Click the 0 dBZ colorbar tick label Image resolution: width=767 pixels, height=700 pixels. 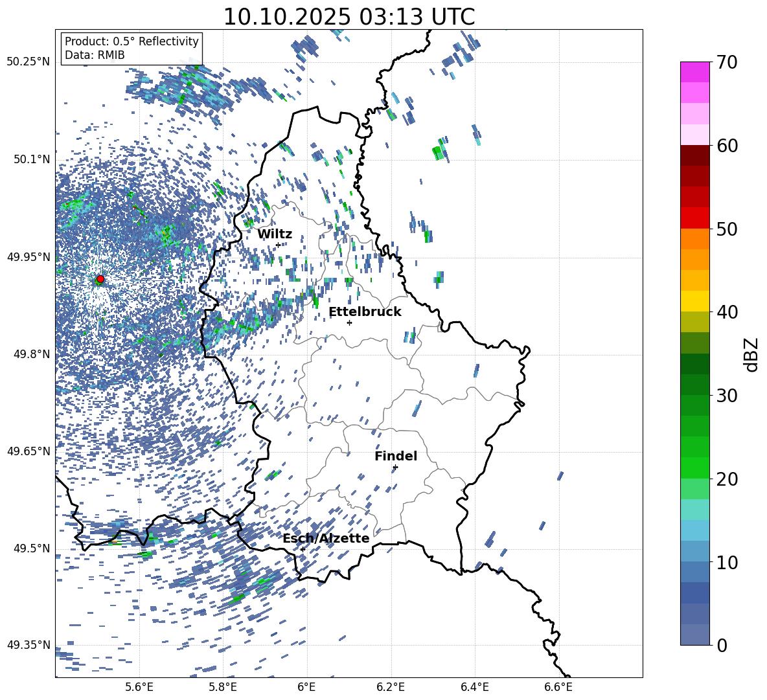722,645
